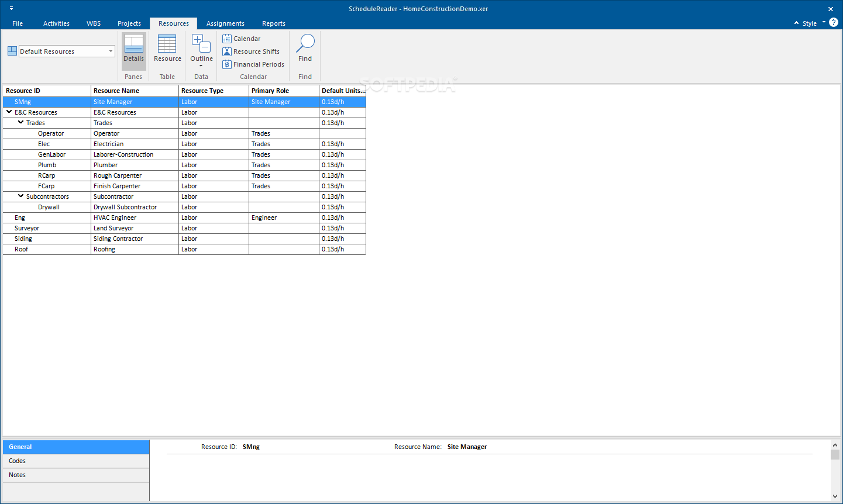The image size is (843, 504).
Task: Open the Notes details tab
Action: [x=76, y=475]
